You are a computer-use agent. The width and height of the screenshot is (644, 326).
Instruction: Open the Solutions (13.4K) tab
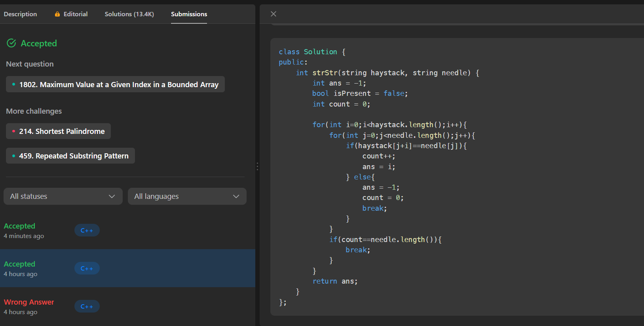point(129,14)
